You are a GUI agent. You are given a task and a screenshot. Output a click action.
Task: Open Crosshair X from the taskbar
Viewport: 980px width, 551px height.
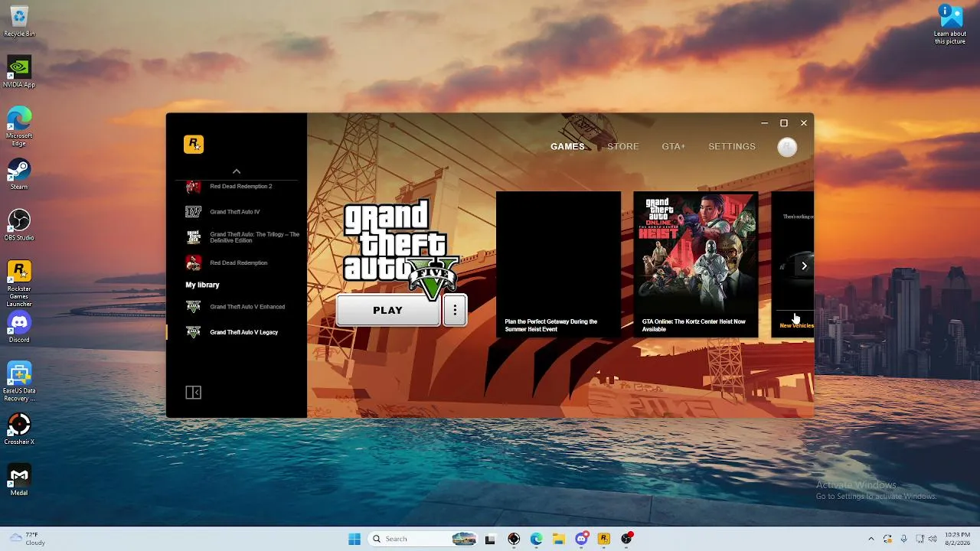514,539
